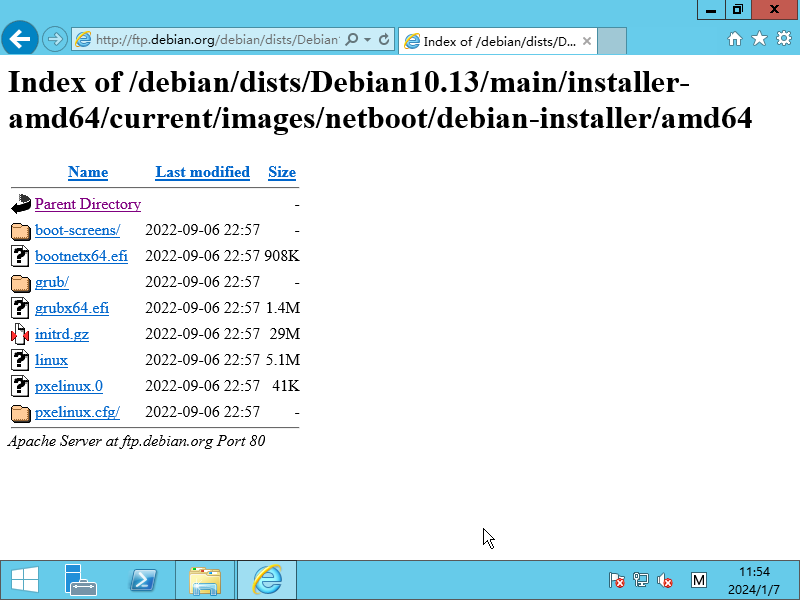Screen dimensions: 800x600
Task: Click the Internet Explorer taskbar icon
Action: [267, 580]
